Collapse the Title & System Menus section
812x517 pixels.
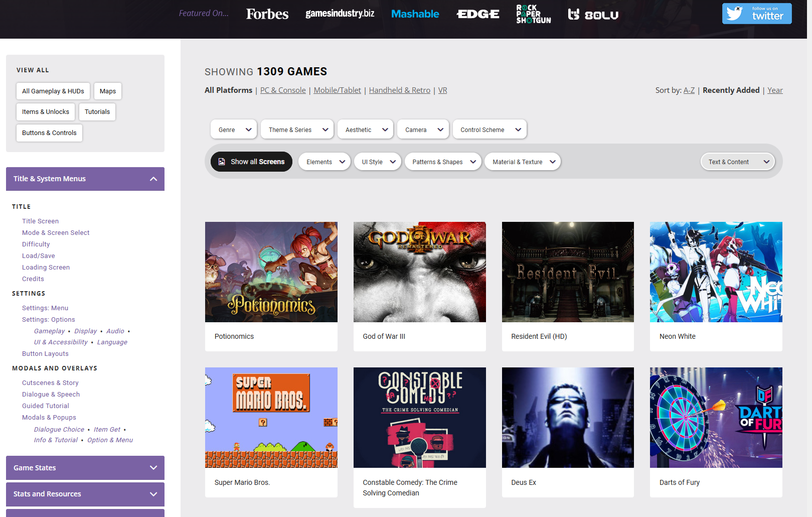click(85, 179)
